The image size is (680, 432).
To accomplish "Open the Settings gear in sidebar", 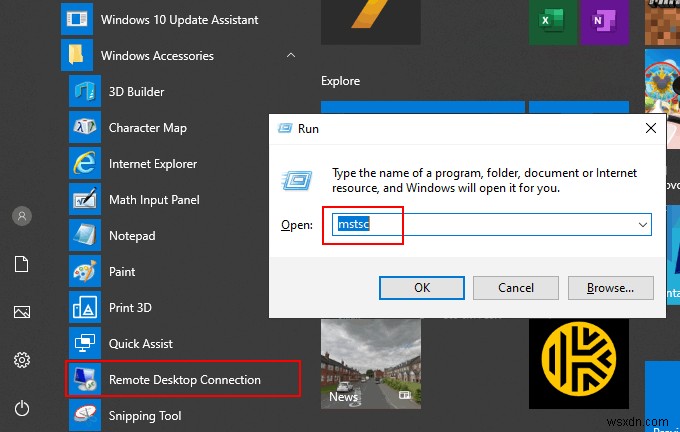I will click(x=22, y=360).
